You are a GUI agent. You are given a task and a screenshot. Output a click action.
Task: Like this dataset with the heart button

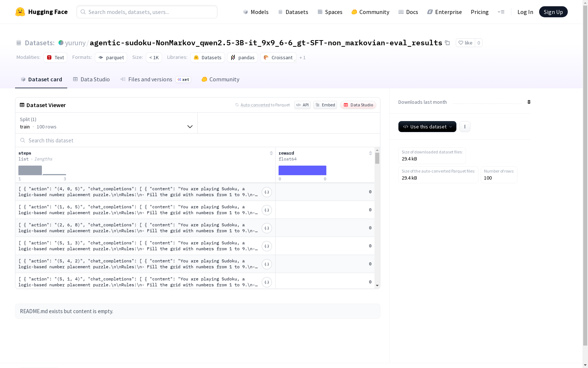[x=465, y=43]
